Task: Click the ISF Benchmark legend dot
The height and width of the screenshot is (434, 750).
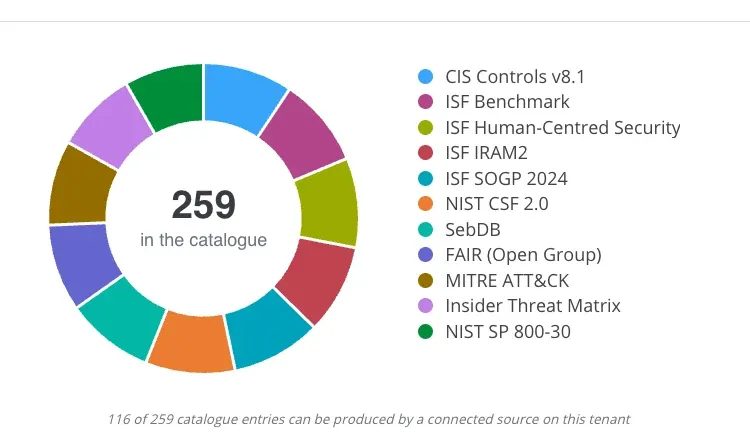Action: tap(425, 102)
